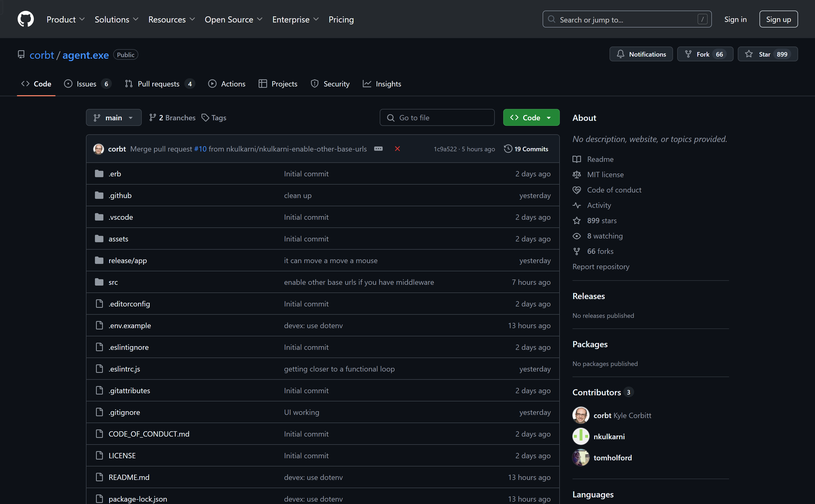The image size is (815, 504).
Task: Open the .github folder
Action: 120,195
